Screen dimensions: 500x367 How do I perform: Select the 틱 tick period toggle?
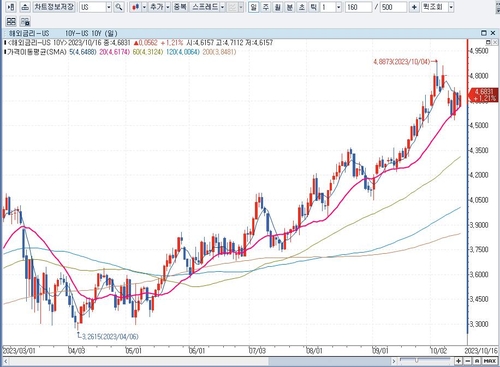click(313, 7)
